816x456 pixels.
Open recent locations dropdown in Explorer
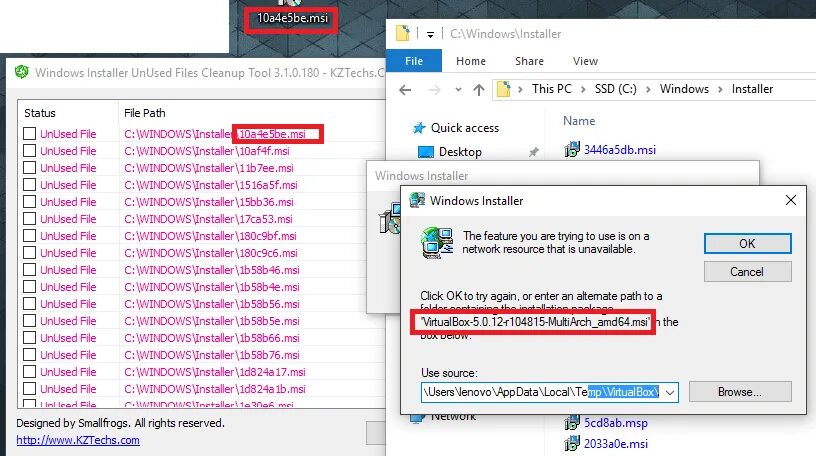point(458,90)
